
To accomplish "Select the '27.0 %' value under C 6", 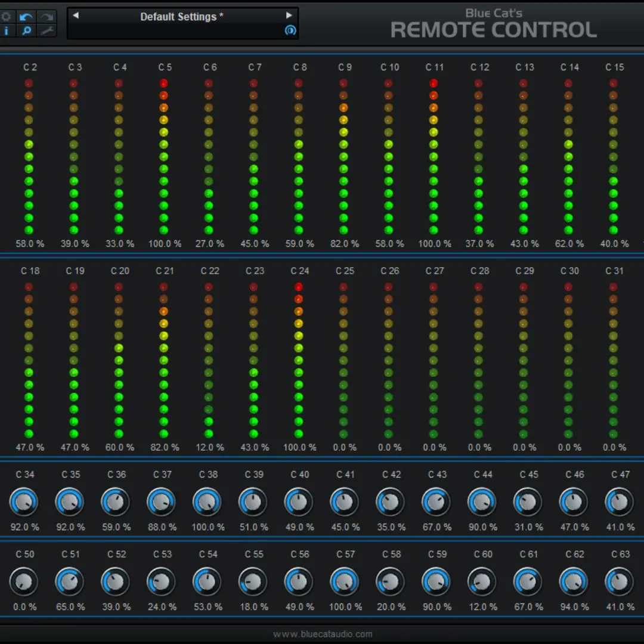I will pyautogui.click(x=210, y=243).
